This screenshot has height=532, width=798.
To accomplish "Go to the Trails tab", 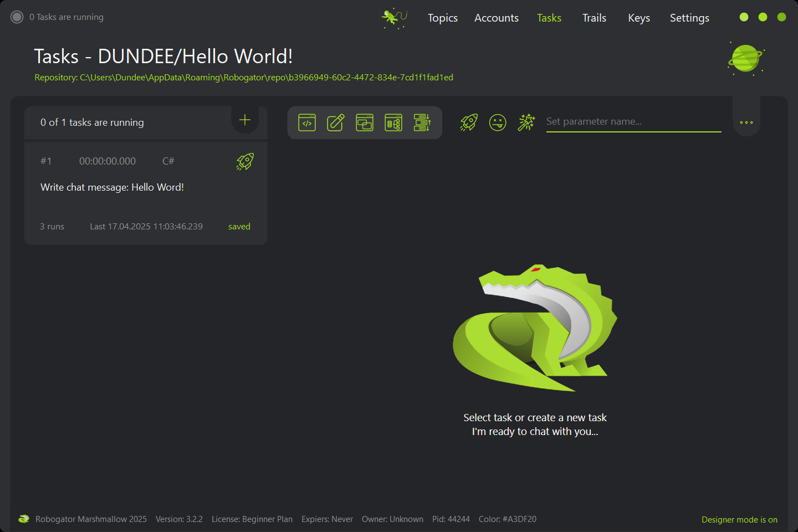I will pos(594,18).
